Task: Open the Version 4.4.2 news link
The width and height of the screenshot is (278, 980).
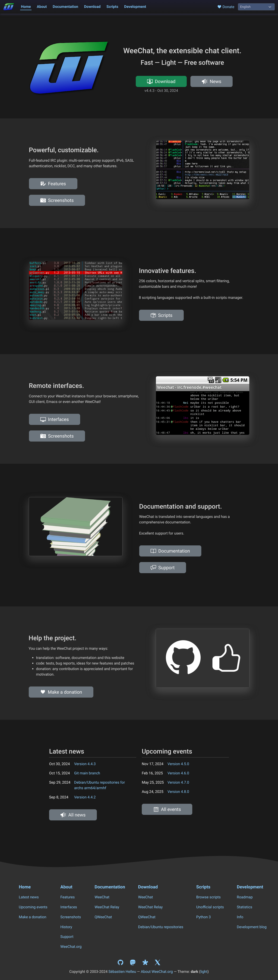Action: [x=85, y=797]
